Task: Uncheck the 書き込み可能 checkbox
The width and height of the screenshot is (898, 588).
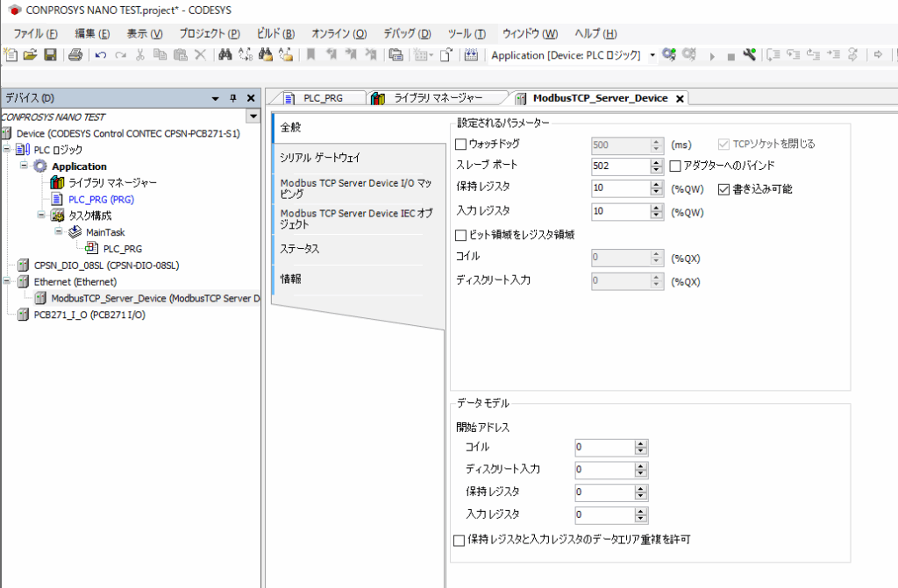Action: (x=723, y=189)
